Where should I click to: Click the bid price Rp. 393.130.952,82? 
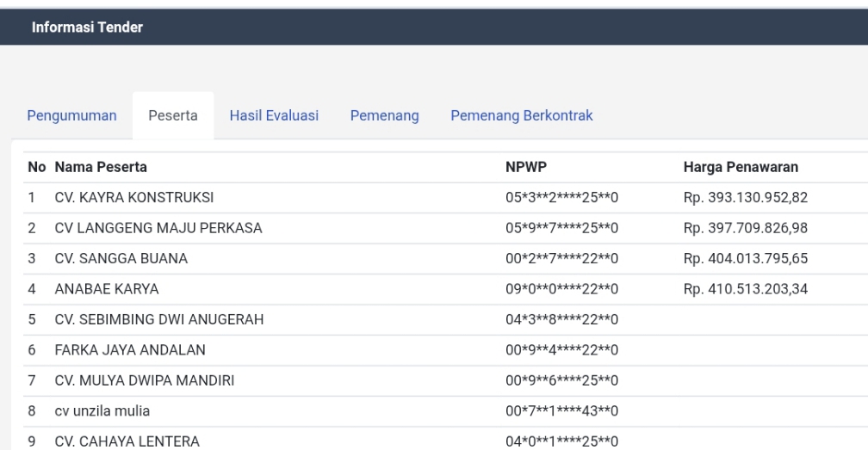click(x=746, y=199)
